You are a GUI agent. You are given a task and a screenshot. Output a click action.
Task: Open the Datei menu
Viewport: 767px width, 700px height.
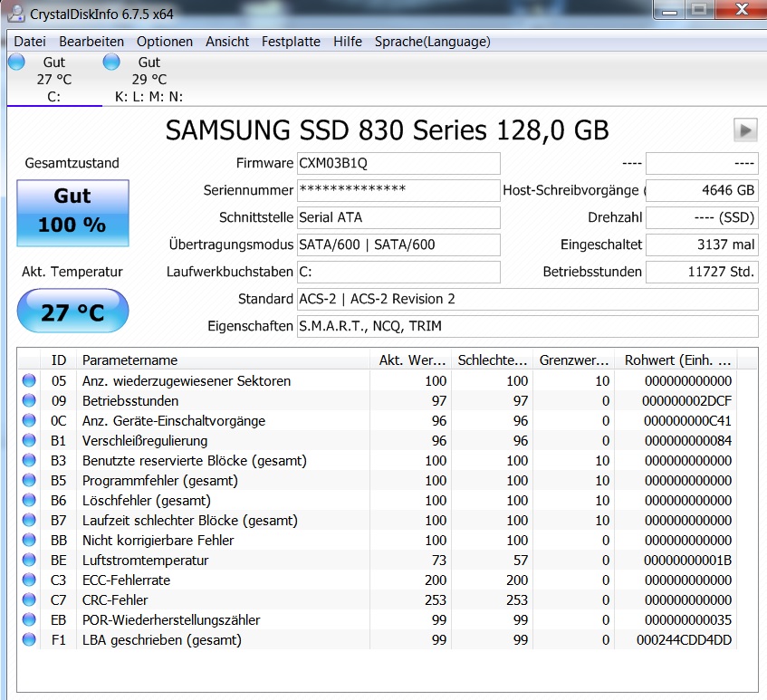pos(30,42)
